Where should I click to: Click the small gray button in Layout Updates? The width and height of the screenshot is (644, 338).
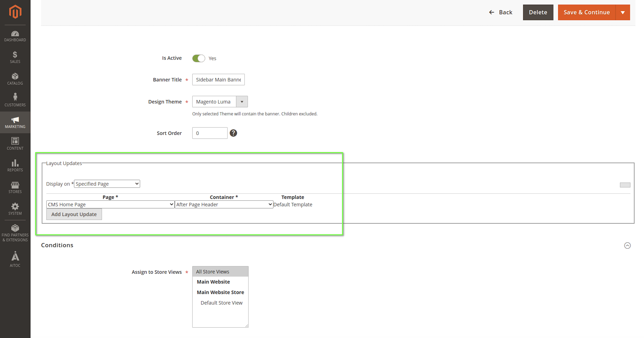pyautogui.click(x=625, y=185)
